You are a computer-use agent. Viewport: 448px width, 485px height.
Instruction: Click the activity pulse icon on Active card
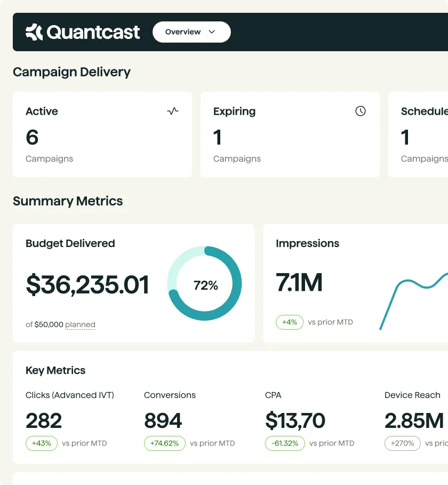coord(173,111)
